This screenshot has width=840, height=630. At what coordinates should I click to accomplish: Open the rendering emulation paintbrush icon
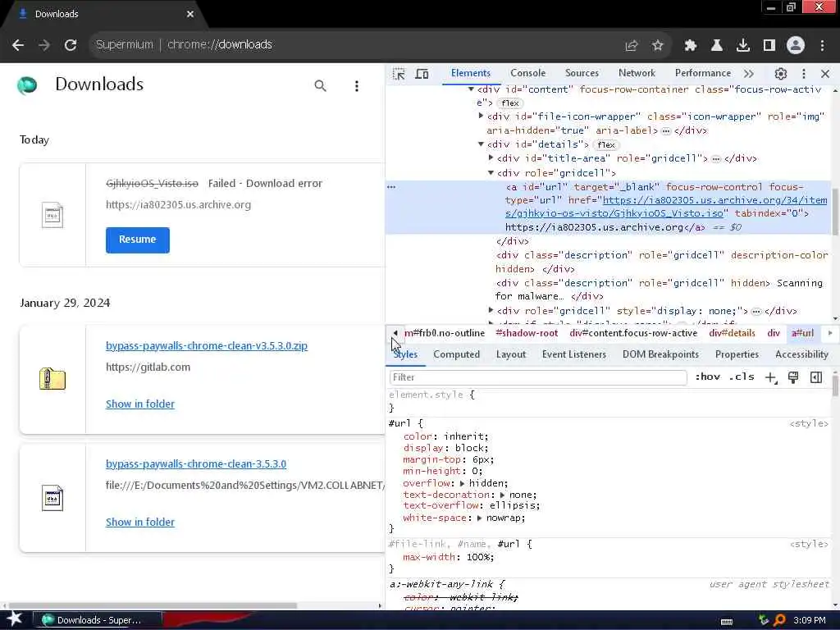[x=793, y=377]
